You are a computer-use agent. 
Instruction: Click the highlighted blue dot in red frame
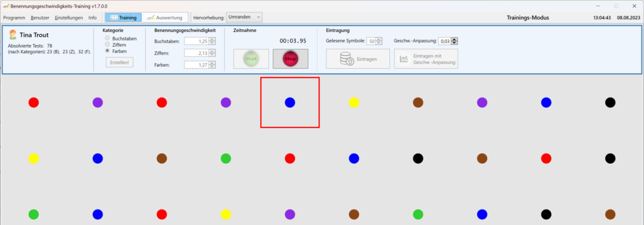[x=290, y=102]
